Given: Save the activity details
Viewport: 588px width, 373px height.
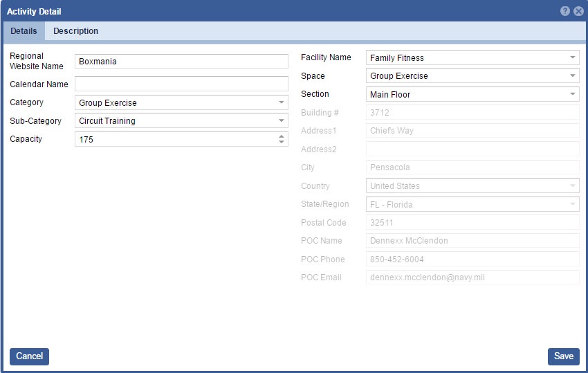Looking at the screenshot, I should 563,356.
